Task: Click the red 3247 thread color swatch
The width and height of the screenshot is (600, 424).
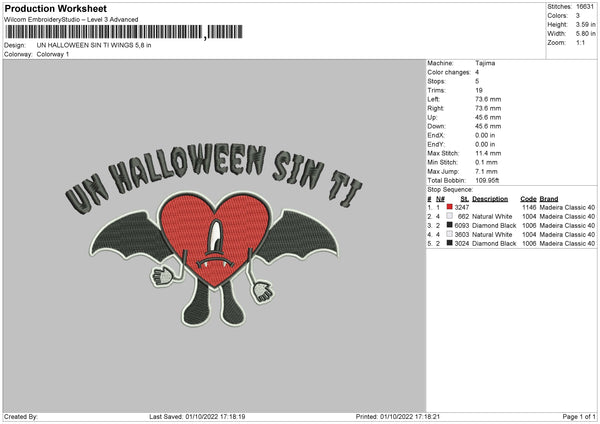Action: click(x=452, y=205)
